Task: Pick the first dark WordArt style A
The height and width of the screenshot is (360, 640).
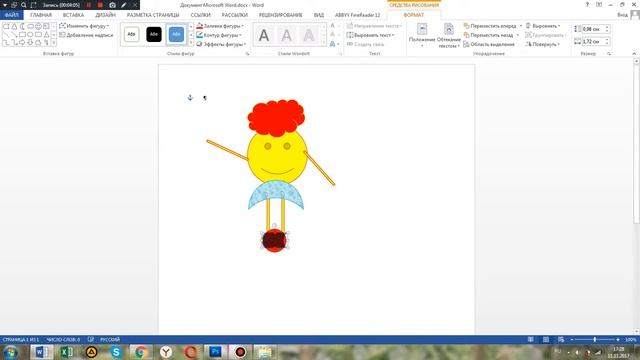Action: coord(264,36)
